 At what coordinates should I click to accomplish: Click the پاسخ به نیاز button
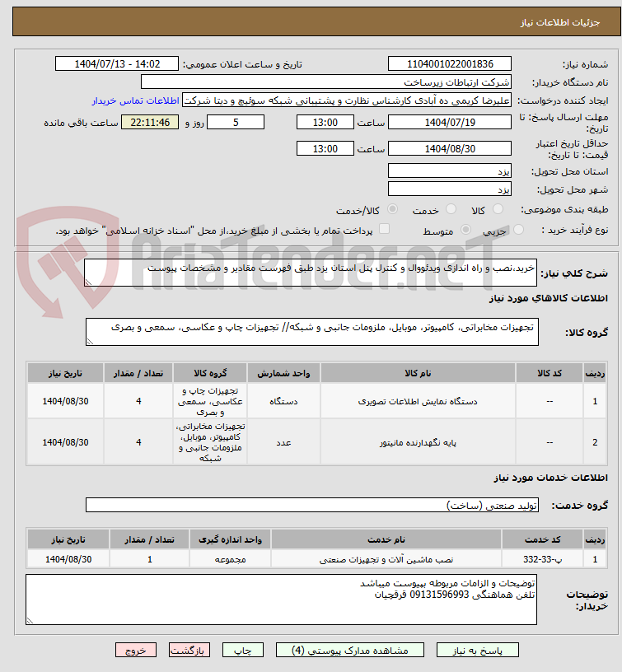coord(478,650)
